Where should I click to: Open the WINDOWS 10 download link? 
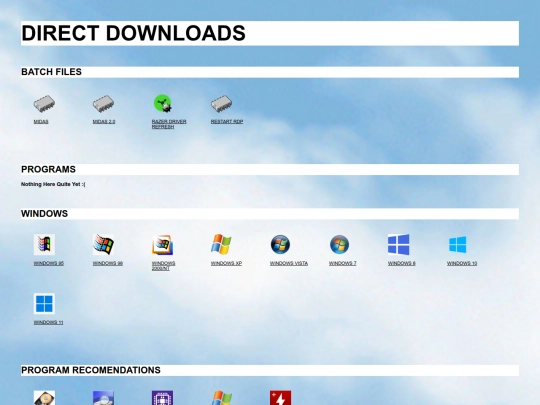pyautogui.click(x=462, y=263)
